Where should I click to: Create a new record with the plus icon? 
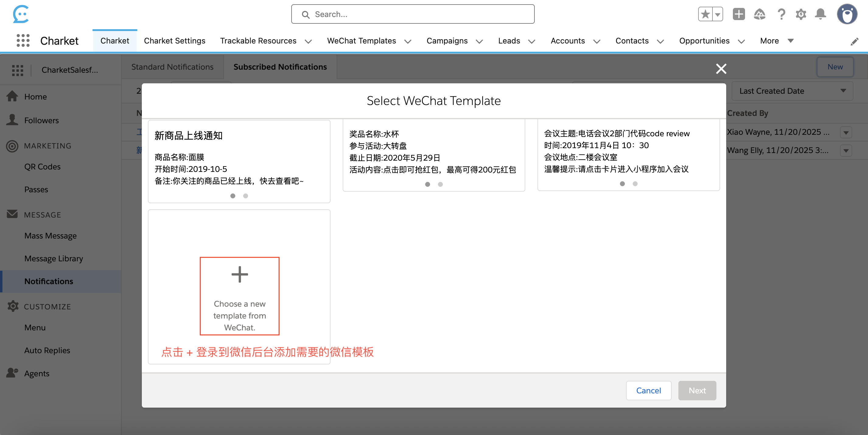click(x=739, y=14)
